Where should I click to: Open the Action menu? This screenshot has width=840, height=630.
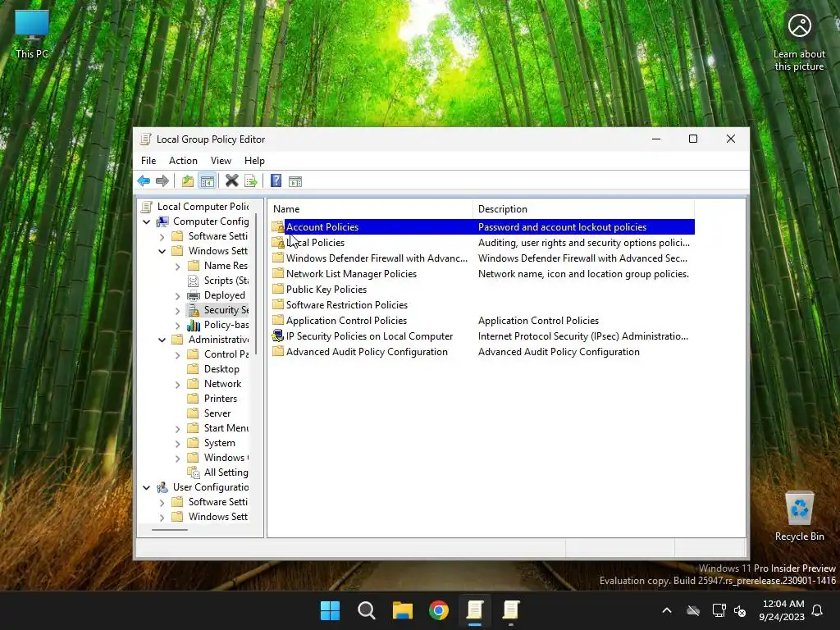tap(183, 161)
